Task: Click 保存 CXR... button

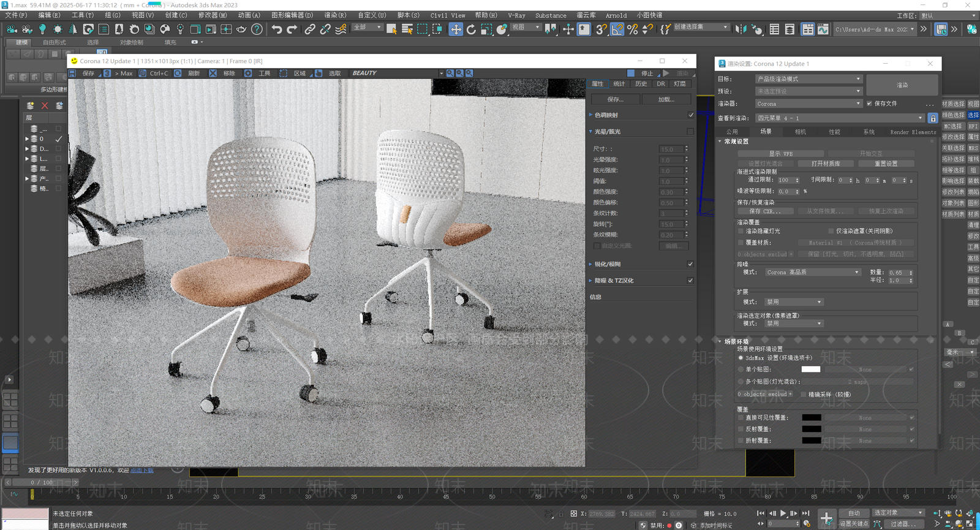Action: point(765,211)
